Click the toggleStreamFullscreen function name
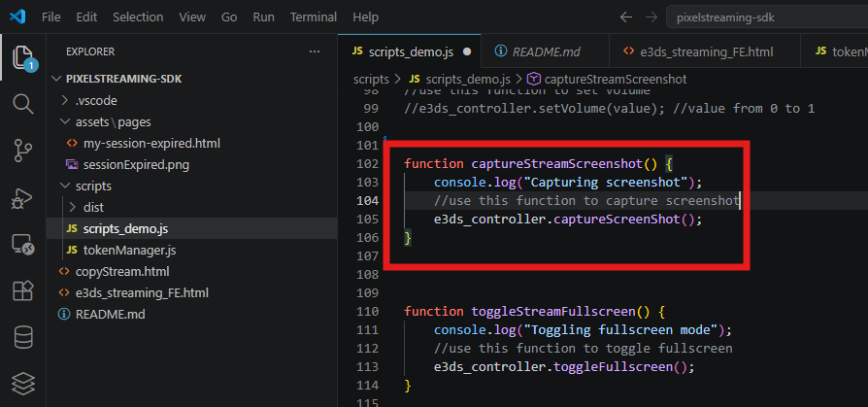Image resolution: width=868 pixels, height=407 pixels. 553,311
